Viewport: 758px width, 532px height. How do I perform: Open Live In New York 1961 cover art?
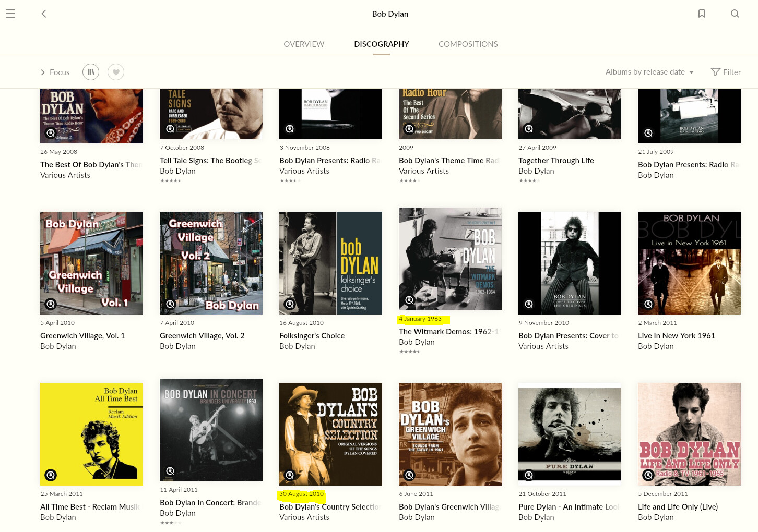pos(689,263)
